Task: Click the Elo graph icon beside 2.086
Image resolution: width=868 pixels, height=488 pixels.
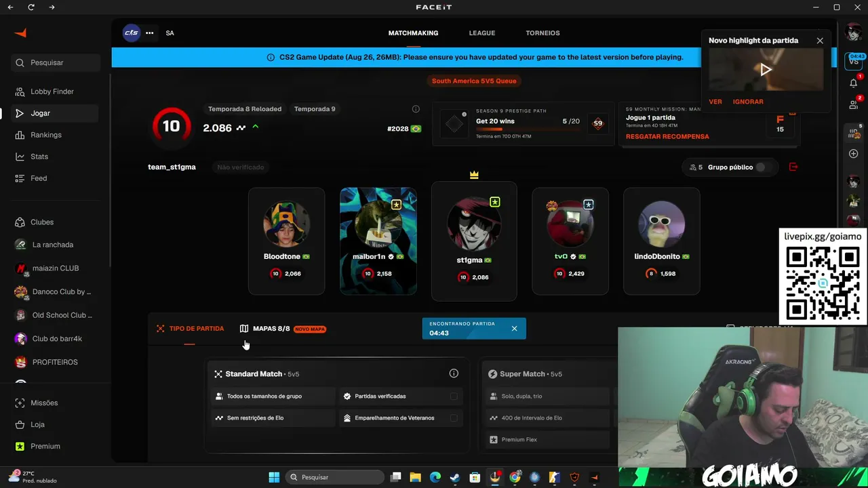Action: coord(241,127)
